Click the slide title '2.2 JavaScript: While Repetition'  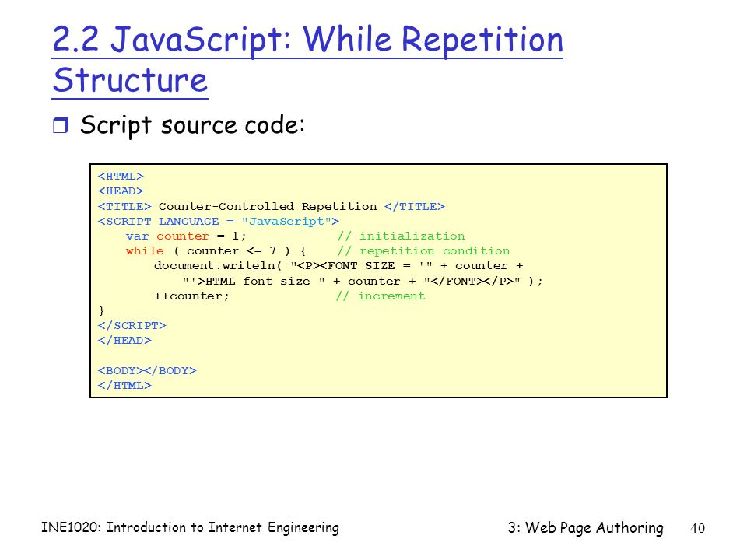[x=308, y=40]
